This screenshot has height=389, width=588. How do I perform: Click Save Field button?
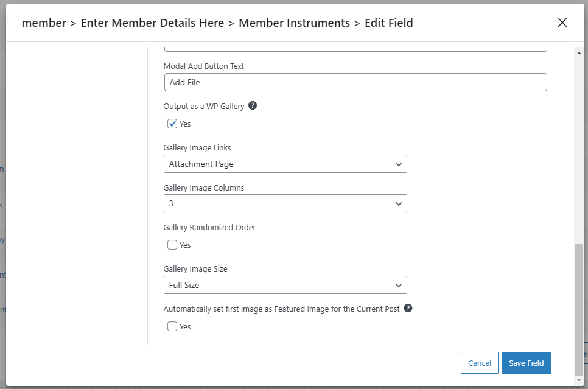click(526, 363)
